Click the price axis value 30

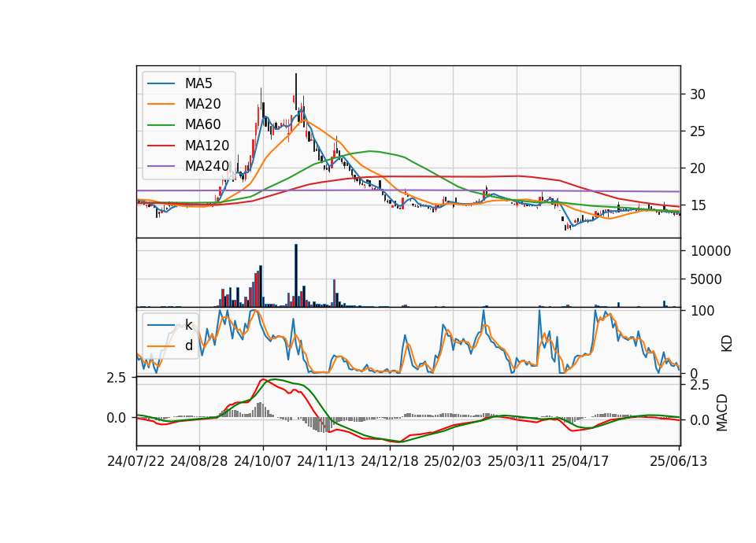pos(698,94)
